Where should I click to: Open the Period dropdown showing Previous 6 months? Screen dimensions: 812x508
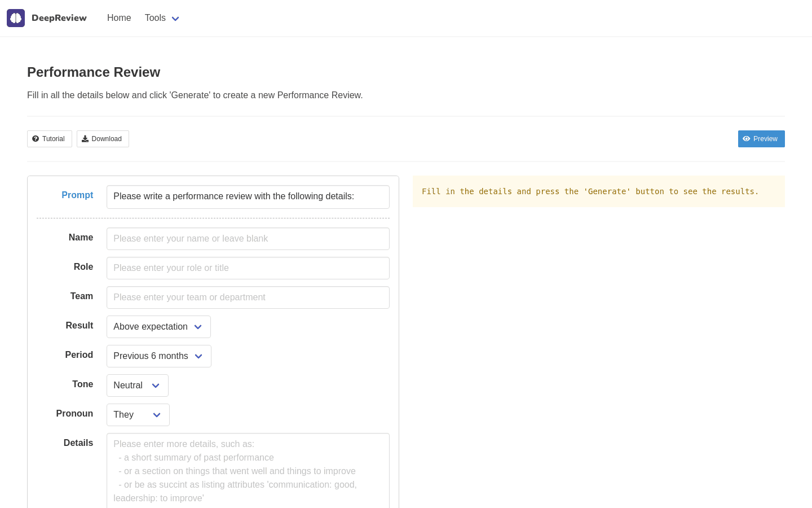[158, 356]
